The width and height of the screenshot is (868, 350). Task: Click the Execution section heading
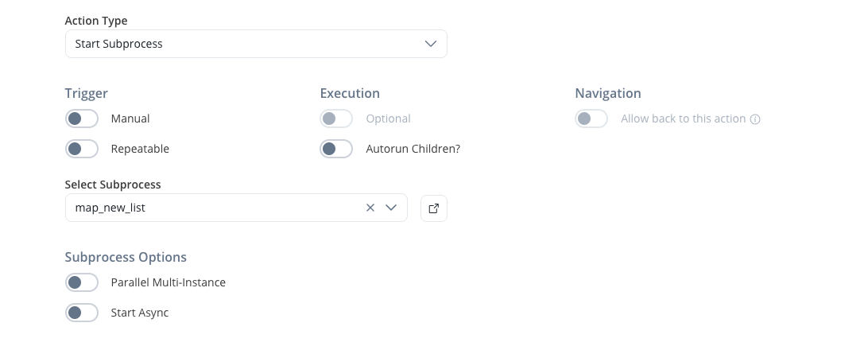click(350, 94)
